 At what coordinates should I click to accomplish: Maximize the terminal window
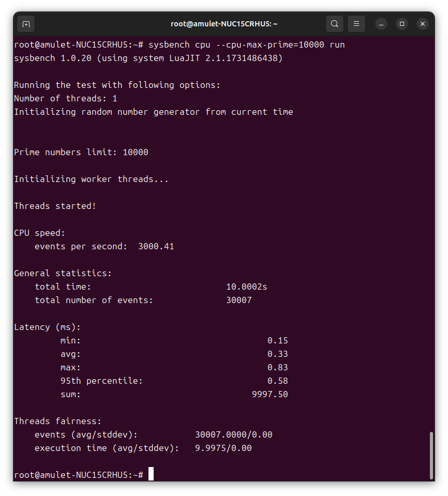[x=402, y=24]
